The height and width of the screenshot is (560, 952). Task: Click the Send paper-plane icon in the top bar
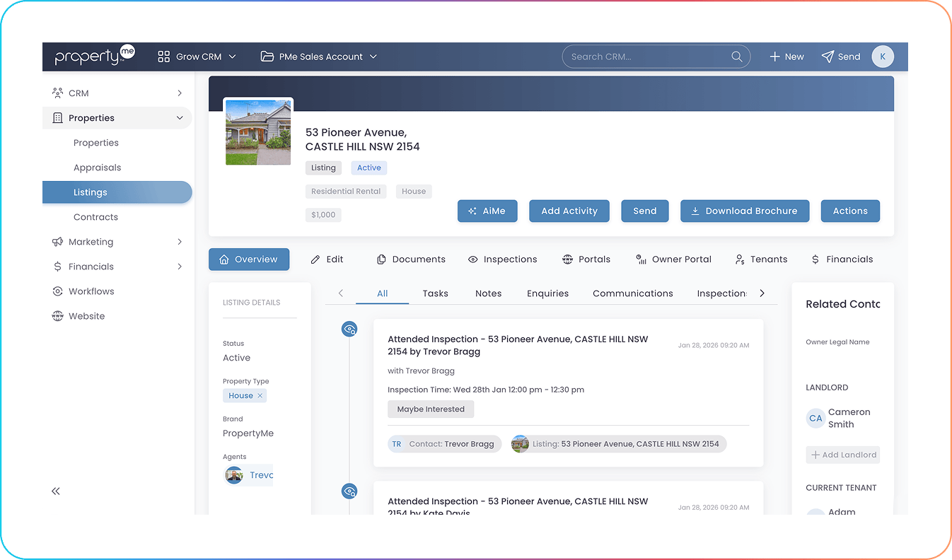[826, 57]
